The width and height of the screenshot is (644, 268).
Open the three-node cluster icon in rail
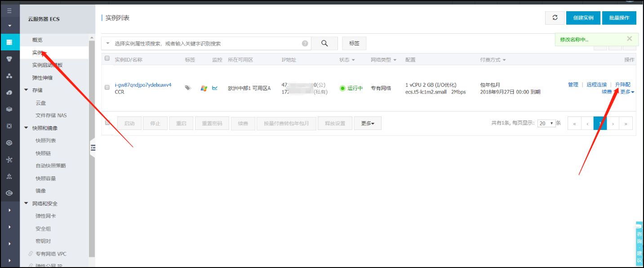[9, 76]
